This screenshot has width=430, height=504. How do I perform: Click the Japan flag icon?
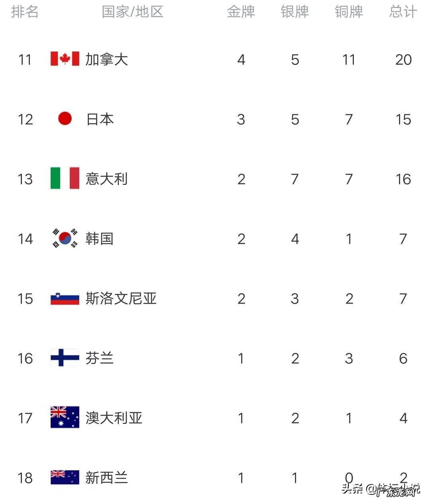[x=65, y=118]
